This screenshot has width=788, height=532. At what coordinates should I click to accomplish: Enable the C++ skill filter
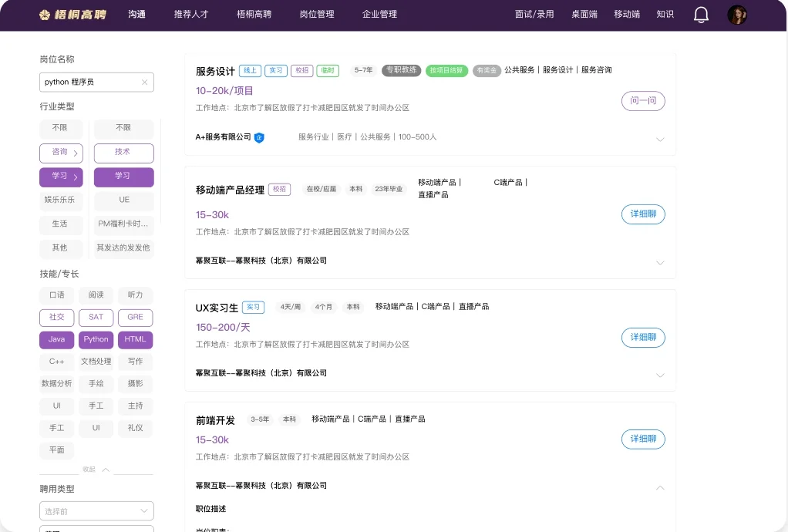(x=56, y=362)
